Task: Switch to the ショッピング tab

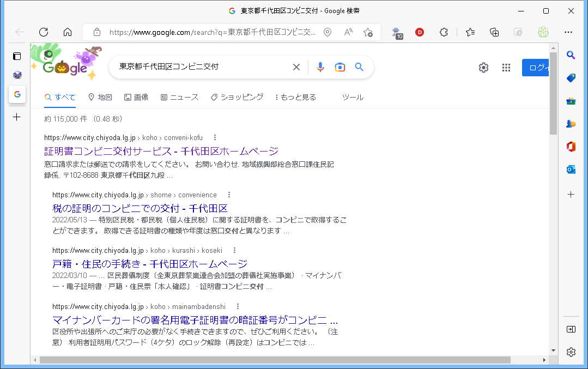Action: (x=237, y=98)
